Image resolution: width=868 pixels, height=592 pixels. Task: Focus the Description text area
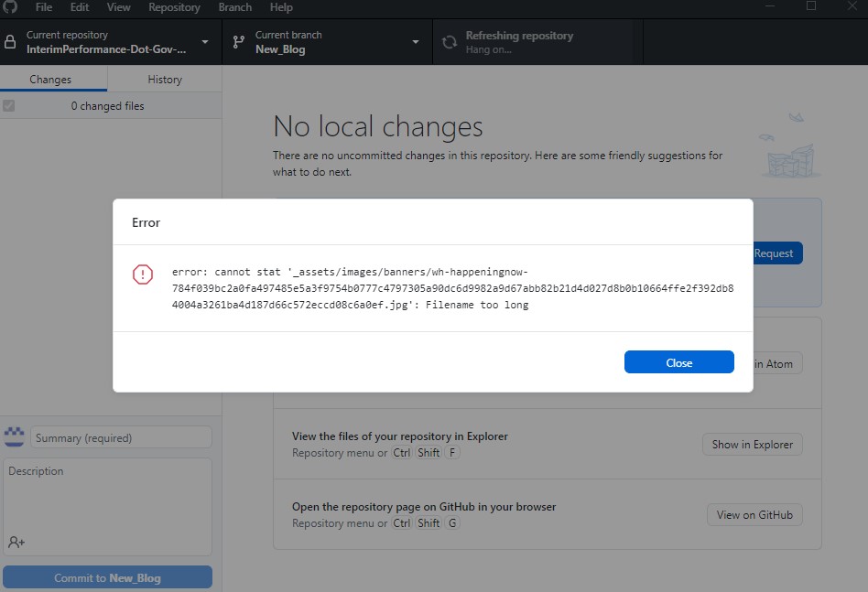(x=107, y=506)
